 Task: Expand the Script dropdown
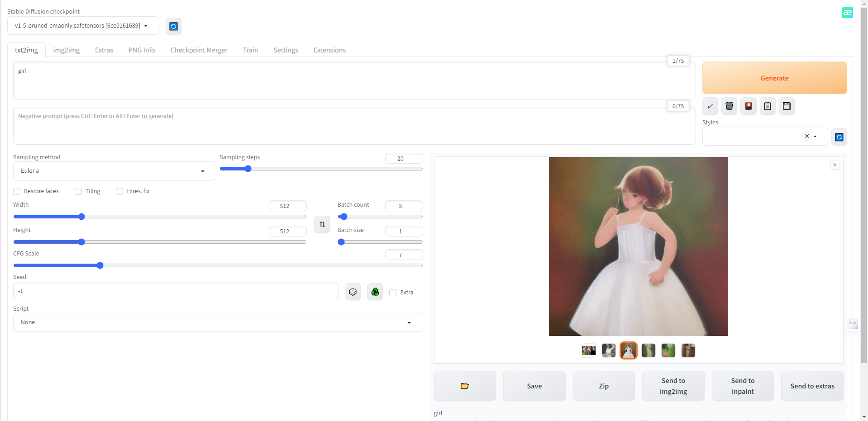(x=218, y=322)
